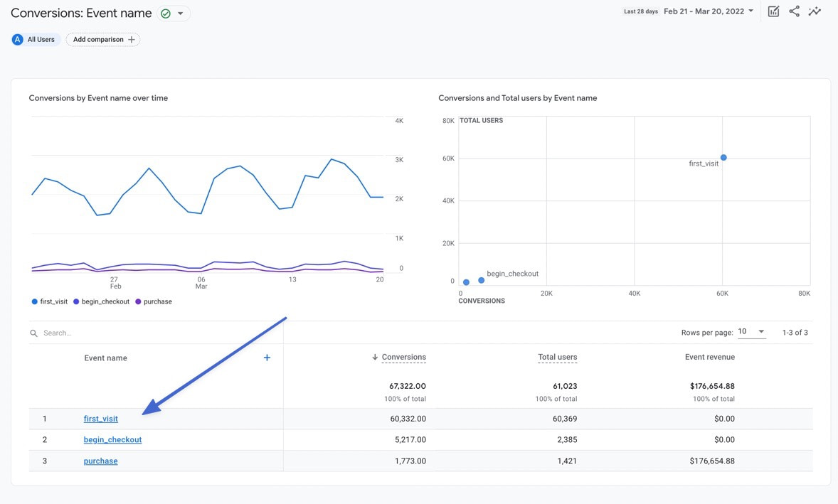Image resolution: width=838 pixels, height=504 pixels.
Task: Click the plus icon on Add comparison
Action: [131, 39]
